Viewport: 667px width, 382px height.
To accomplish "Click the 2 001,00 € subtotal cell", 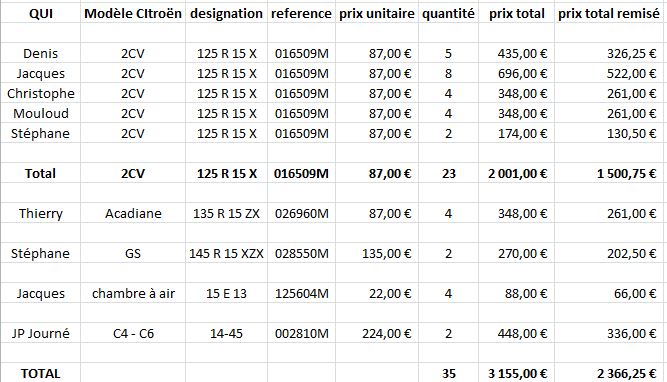I will [516, 174].
